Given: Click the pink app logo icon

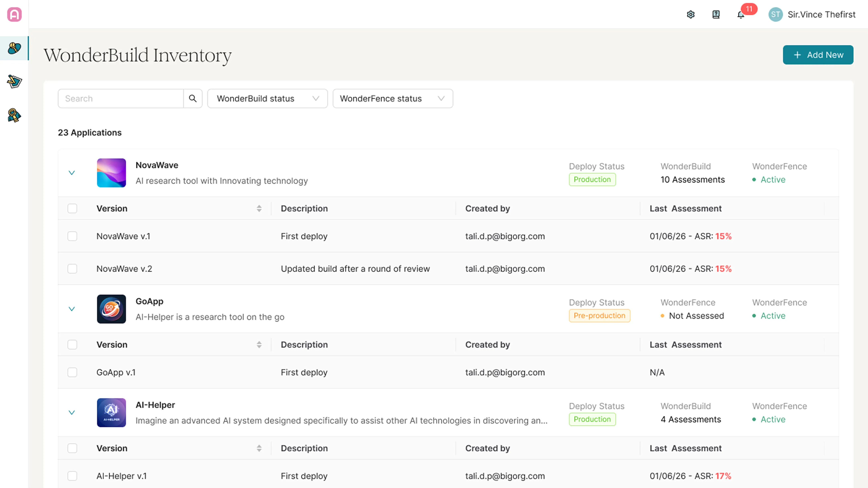Looking at the screenshot, I should click(14, 14).
